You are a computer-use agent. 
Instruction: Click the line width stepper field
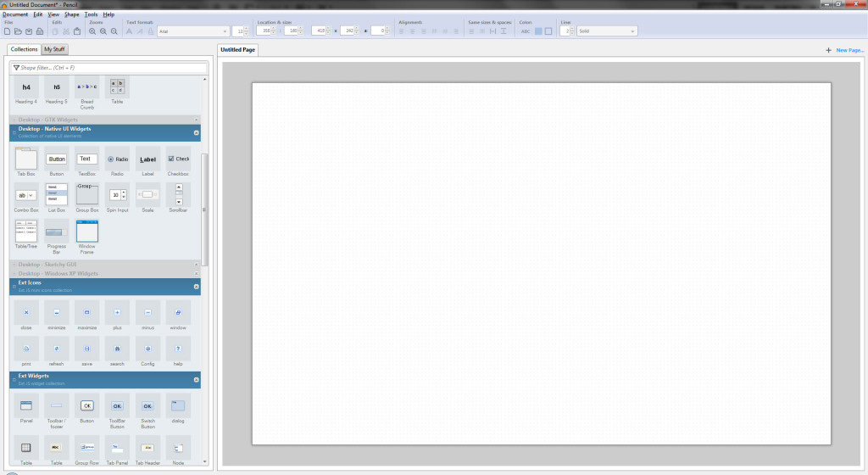click(567, 31)
